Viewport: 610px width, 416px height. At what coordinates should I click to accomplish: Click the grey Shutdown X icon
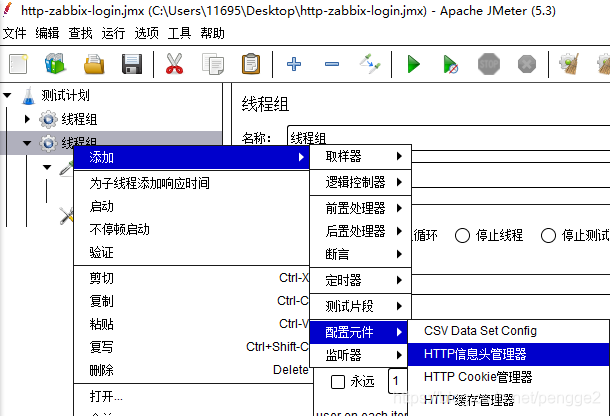[x=527, y=64]
